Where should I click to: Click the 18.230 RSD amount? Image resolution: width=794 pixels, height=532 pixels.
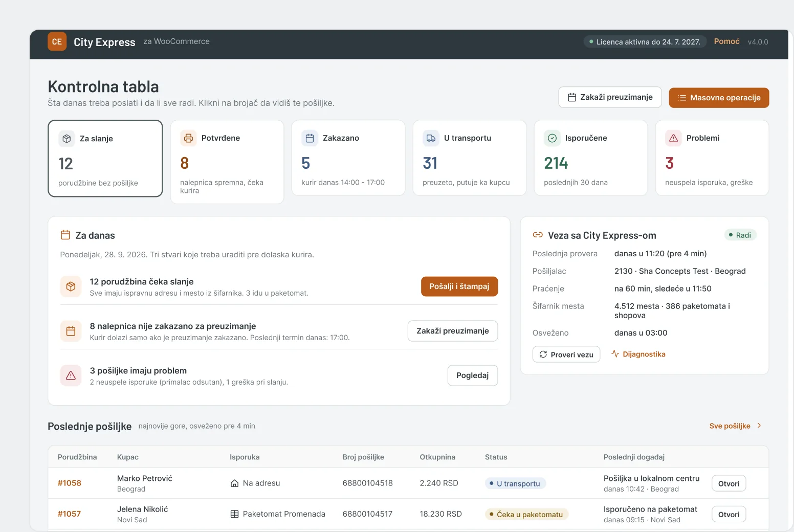(x=441, y=514)
